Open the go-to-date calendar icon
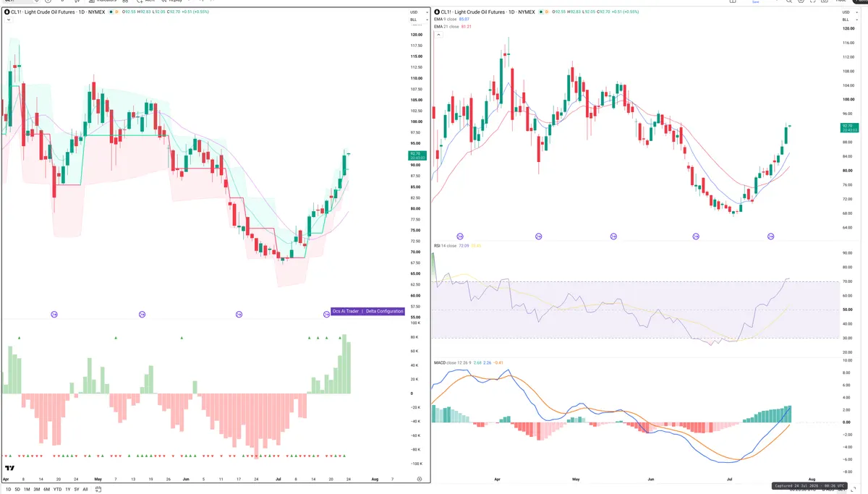 98,489
